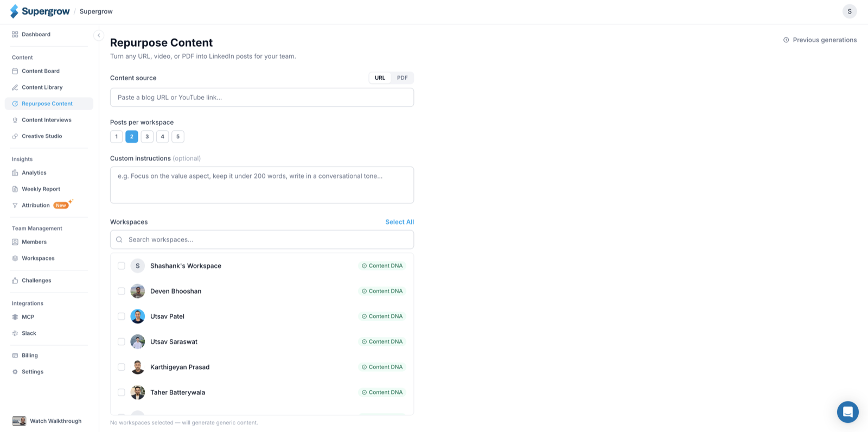Click the Supergrow logo icon
Screen dimensions: 868x432
[14, 11]
